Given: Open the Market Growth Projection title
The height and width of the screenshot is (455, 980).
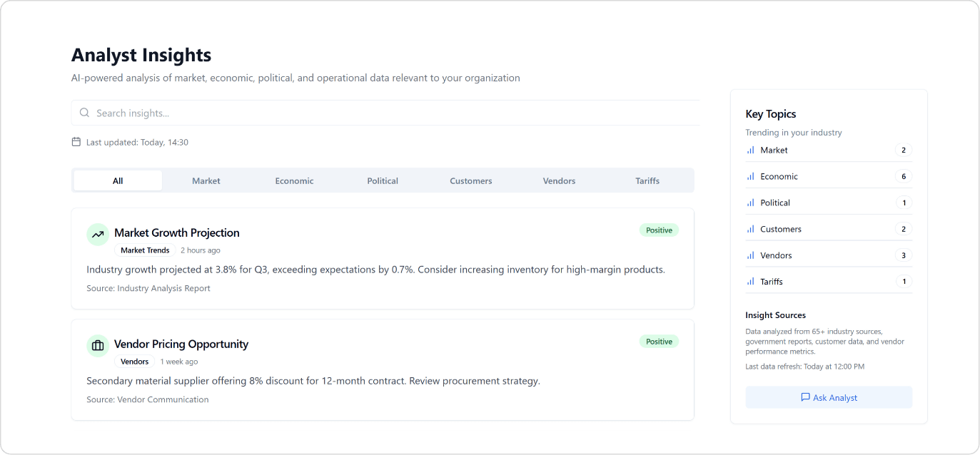Looking at the screenshot, I should (177, 232).
